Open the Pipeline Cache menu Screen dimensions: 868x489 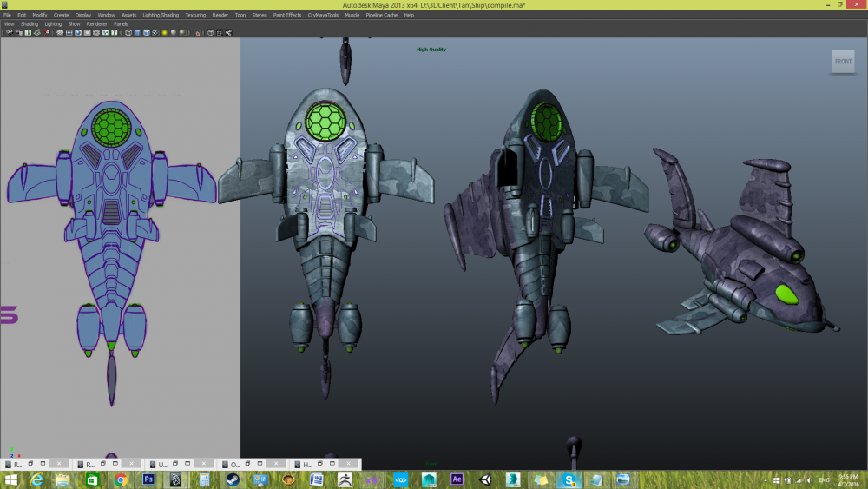(x=380, y=15)
